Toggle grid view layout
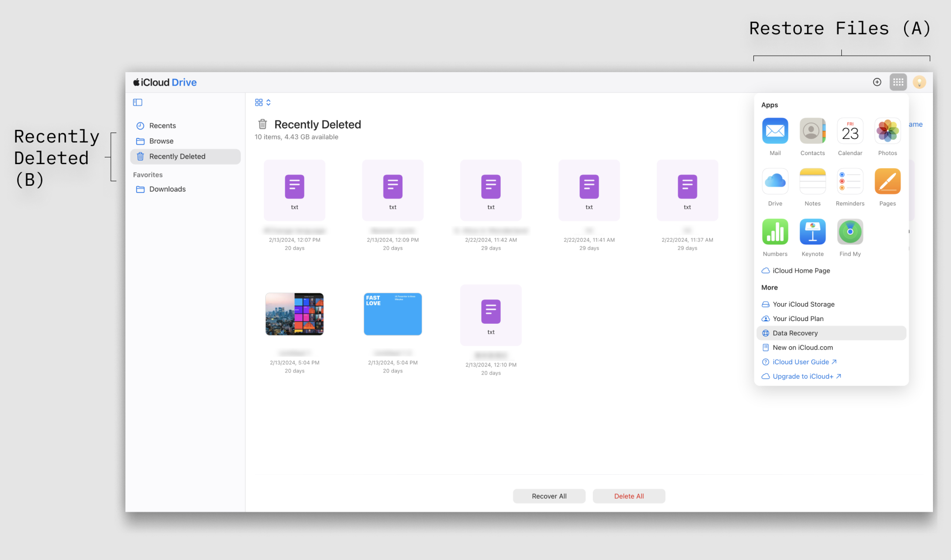 click(259, 102)
